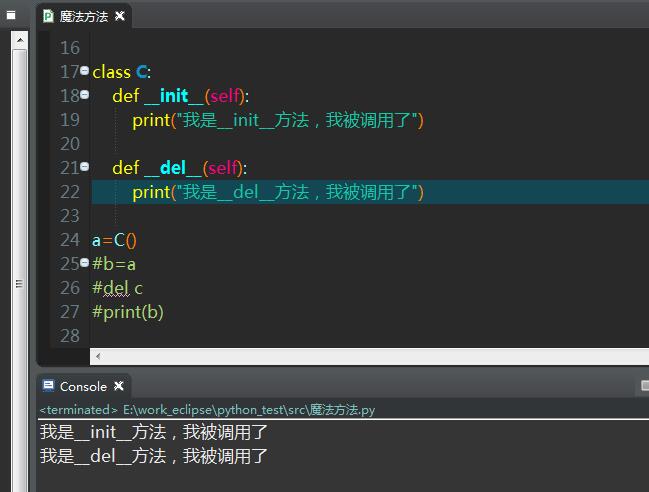Click the up arrow of left panel scrollbar
This screenshot has width=649, height=492.
click(19, 38)
